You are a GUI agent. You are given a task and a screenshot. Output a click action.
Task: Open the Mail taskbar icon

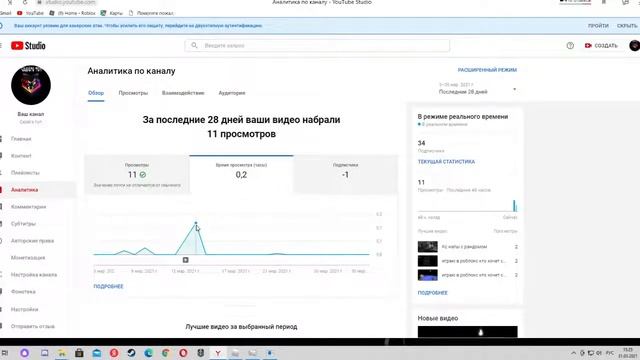tap(97, 353)
